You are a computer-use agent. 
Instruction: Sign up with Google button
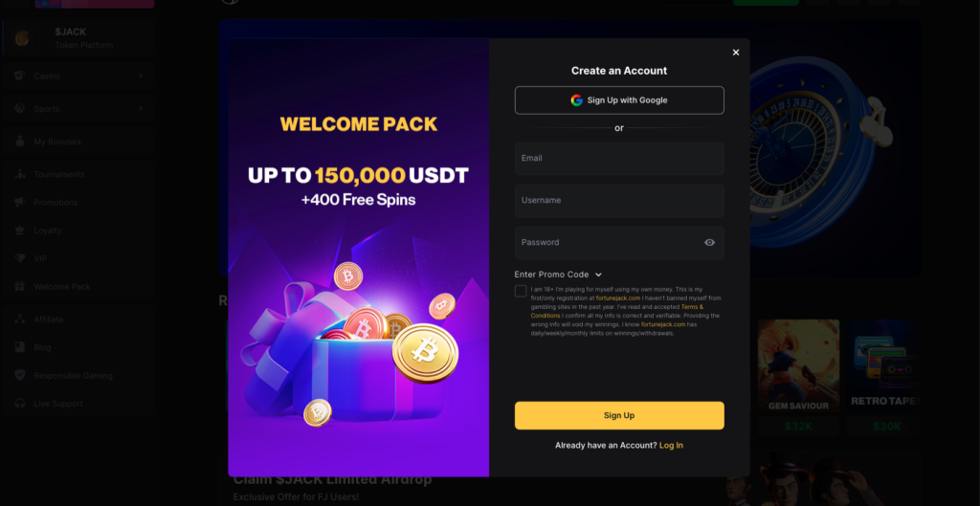[x=619, y=99]
